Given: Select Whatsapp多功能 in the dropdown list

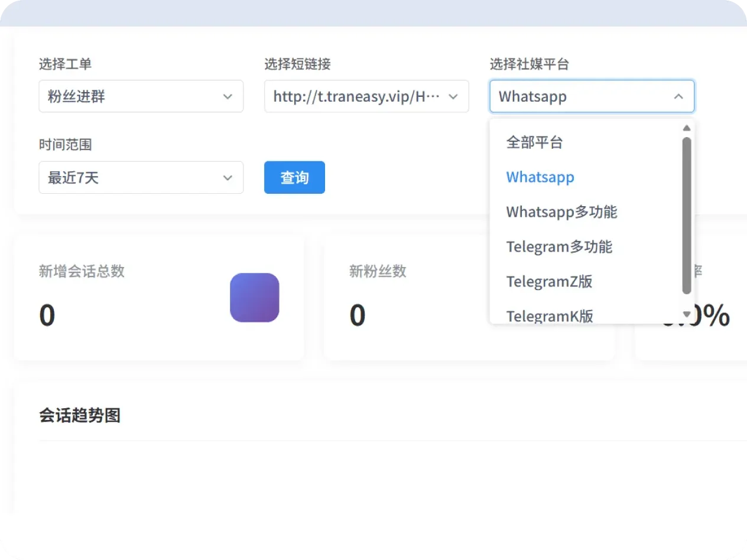Looking at the screenshot, I should (x=586, y=211).
